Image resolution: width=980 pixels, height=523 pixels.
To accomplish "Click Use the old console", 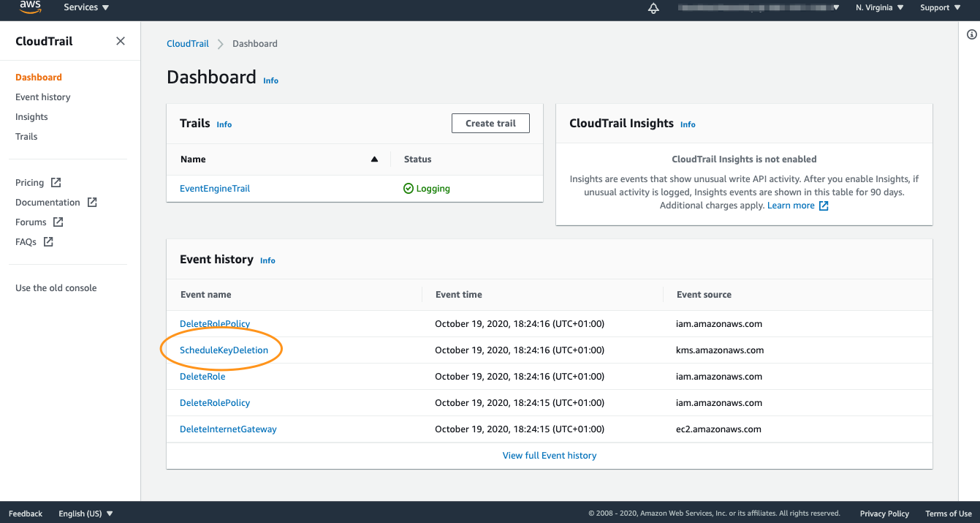I will (x=56, y=287).
